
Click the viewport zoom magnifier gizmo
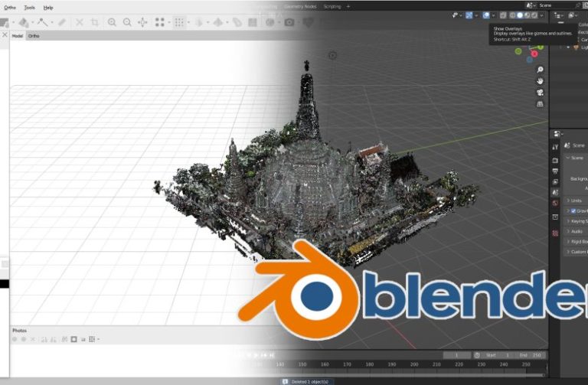point(540,70)
